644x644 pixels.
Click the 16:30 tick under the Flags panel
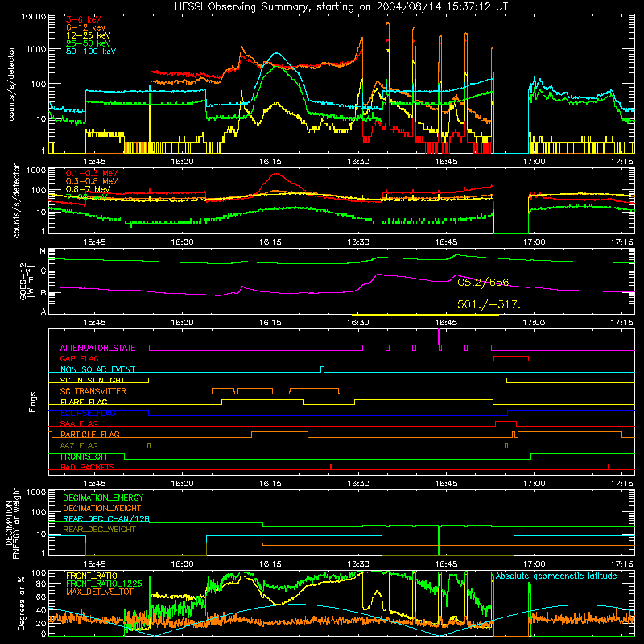click(358, 484)
